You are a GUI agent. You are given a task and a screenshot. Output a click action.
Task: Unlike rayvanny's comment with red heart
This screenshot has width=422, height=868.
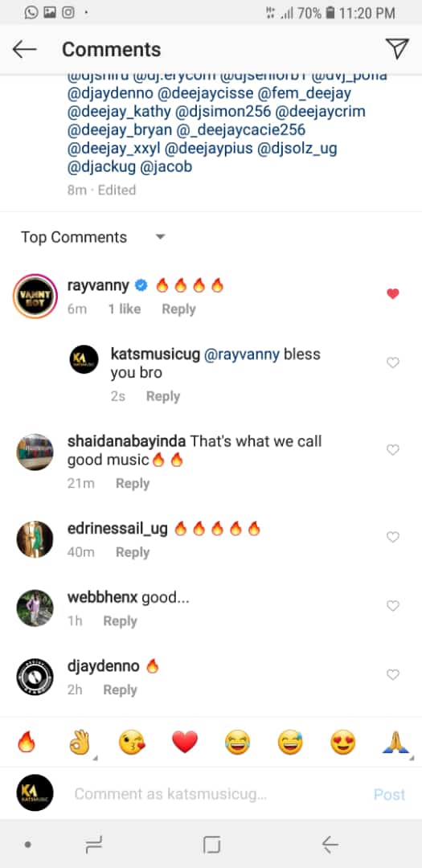(x=392, y=294)
